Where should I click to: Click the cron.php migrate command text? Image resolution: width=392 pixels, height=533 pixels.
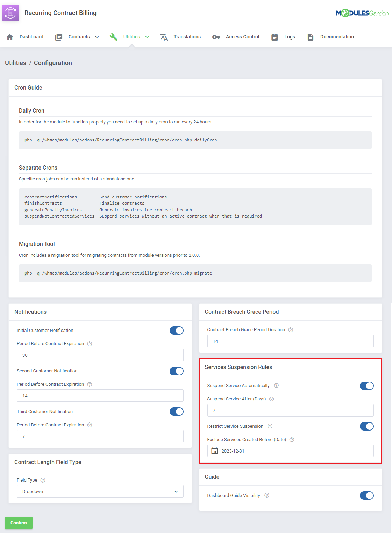118,273
